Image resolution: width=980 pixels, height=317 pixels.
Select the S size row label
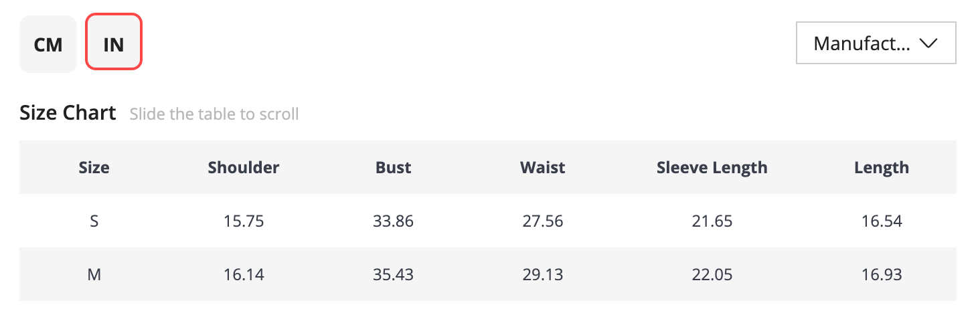point(94,221)
